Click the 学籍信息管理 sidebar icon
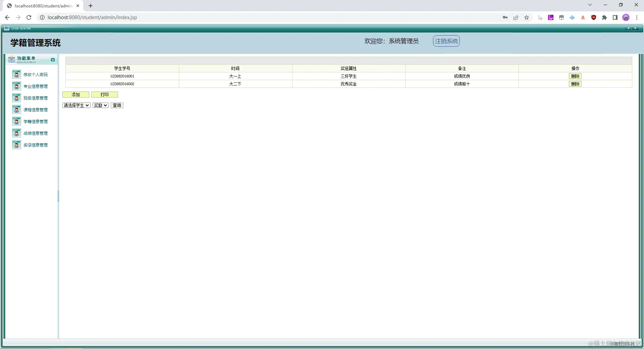Screen dimensions: 644x349 coord(16,121)
